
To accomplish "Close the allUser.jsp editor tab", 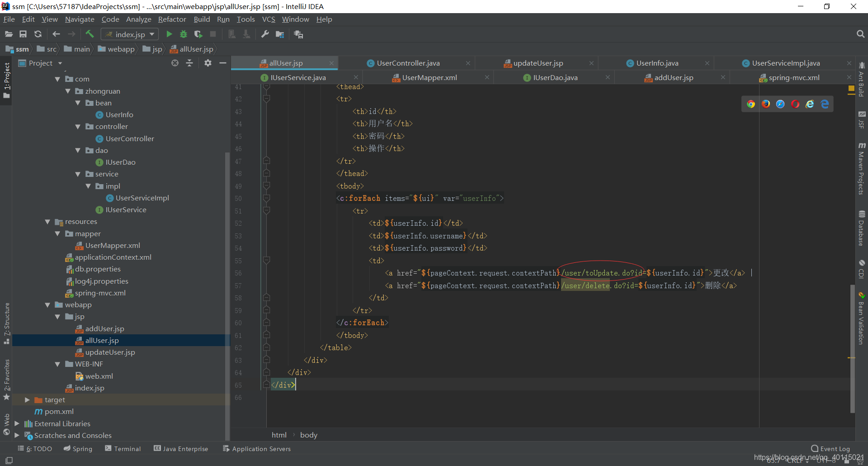I will pos(331,63).
